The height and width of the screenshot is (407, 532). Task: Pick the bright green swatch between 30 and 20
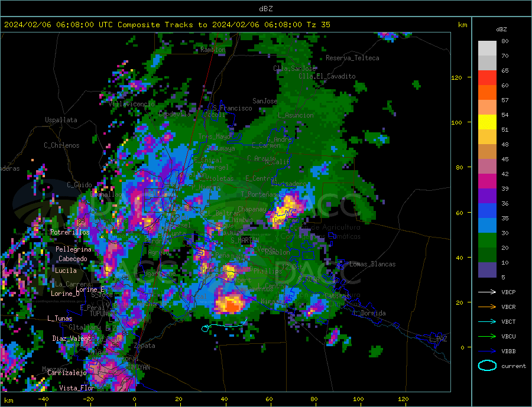(x=487, y=240)
